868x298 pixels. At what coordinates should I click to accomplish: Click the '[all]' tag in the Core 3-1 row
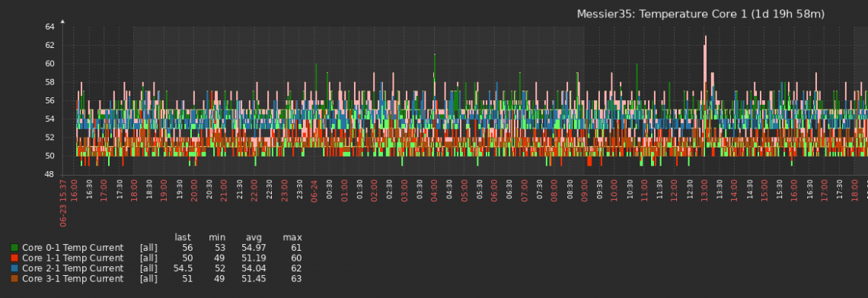point(148,279)
